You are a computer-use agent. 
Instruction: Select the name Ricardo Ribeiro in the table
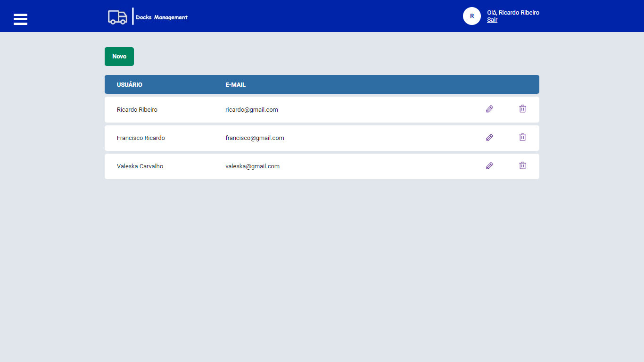click(137, 110)
